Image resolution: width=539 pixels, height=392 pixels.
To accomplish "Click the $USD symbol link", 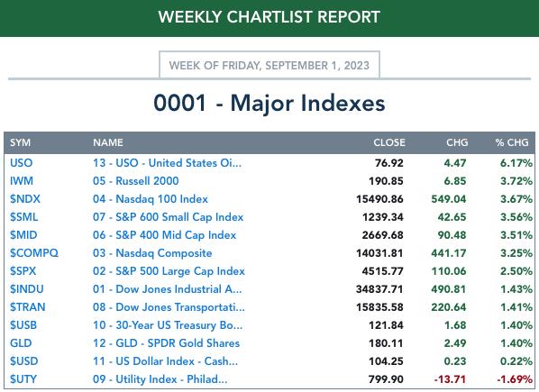I will click(23, 361).
